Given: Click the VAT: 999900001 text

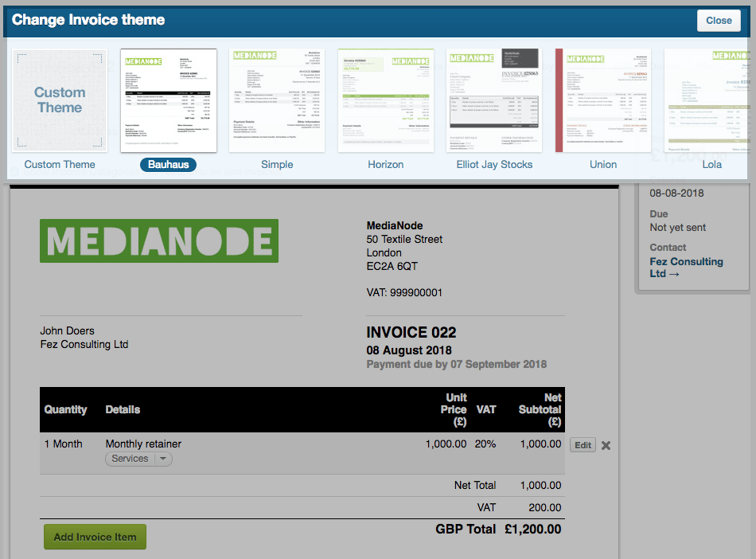Looking at the screenshot, I should point(404,293).
